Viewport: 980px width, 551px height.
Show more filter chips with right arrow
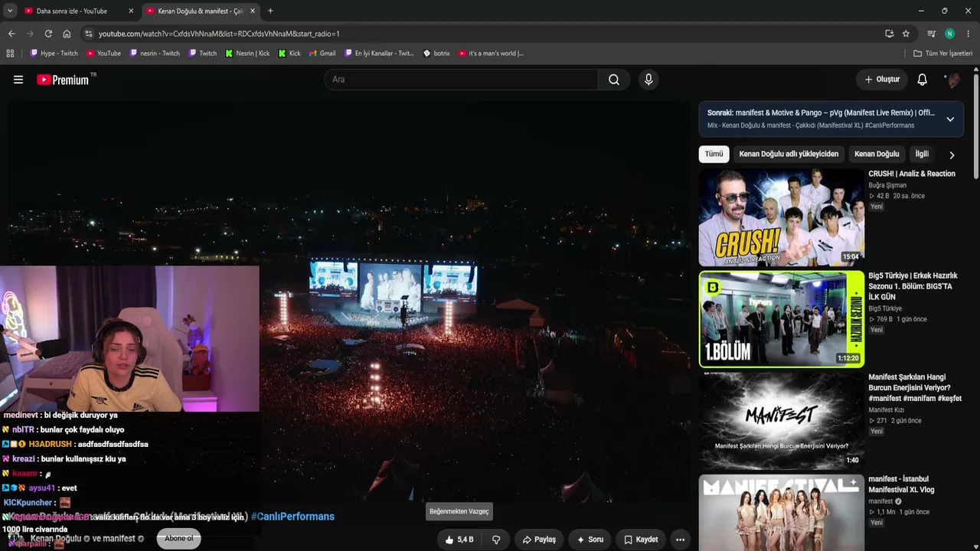point(952,155)
